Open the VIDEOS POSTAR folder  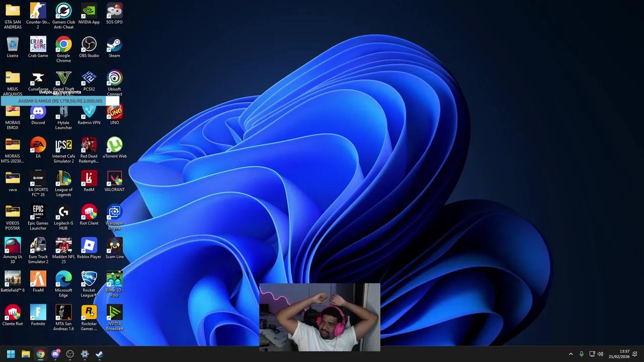pos(13,217)
